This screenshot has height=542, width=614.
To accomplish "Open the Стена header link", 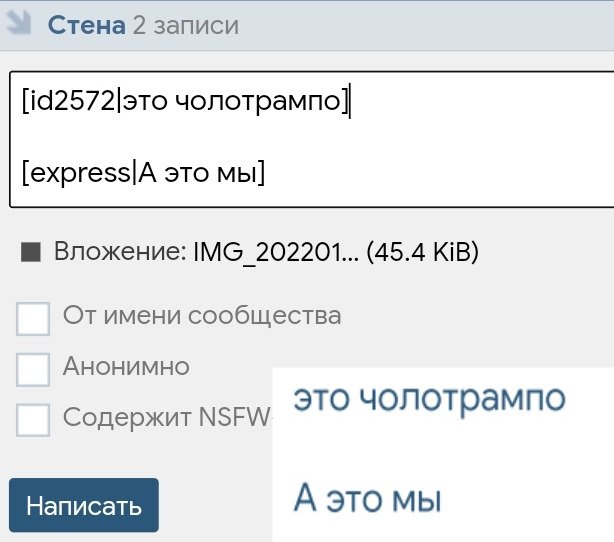I will click(x=86, y=24).
